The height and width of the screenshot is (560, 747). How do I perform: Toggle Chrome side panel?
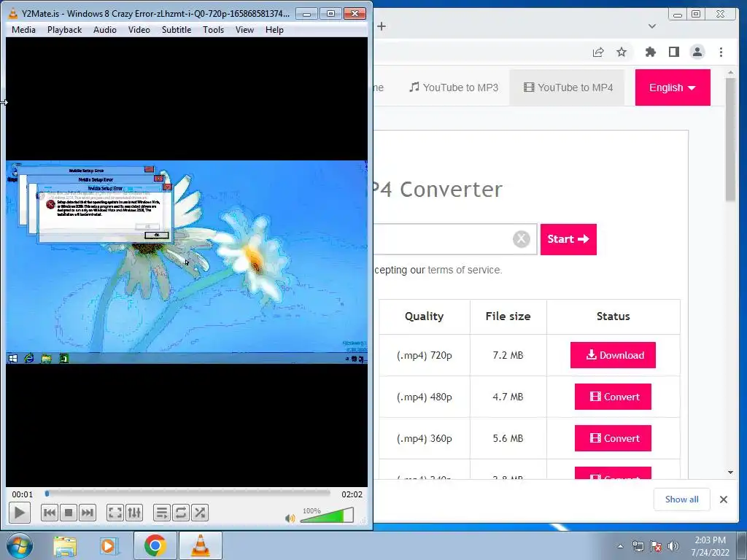[673, 52]
